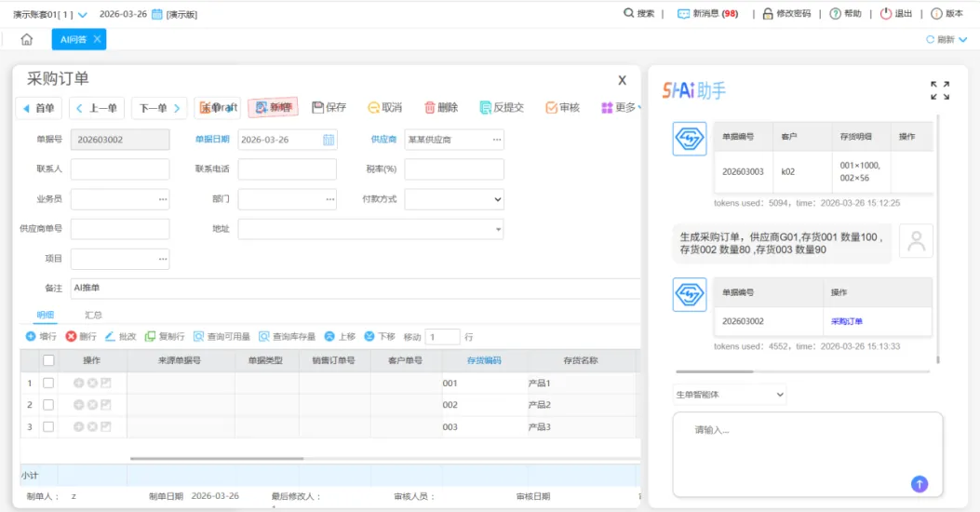Click the 审核 approve button

pyautogui.click(x=562, y=108)
